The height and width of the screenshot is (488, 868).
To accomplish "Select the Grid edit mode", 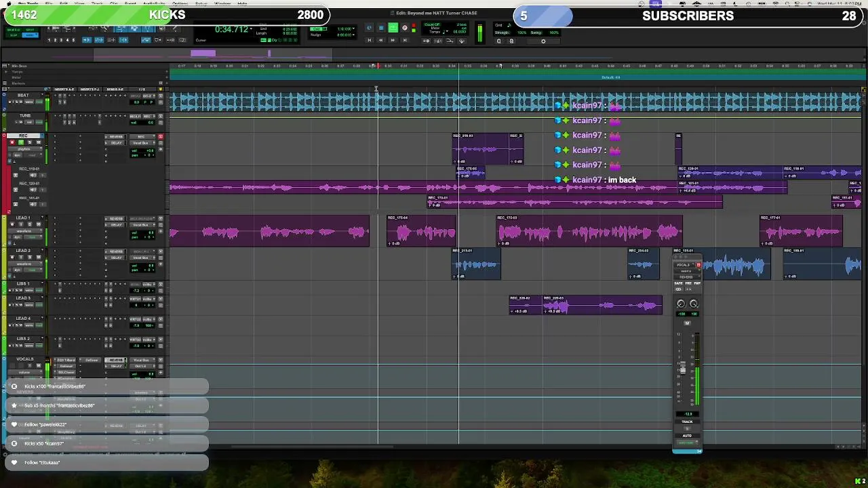I will (x=31, y=35).
